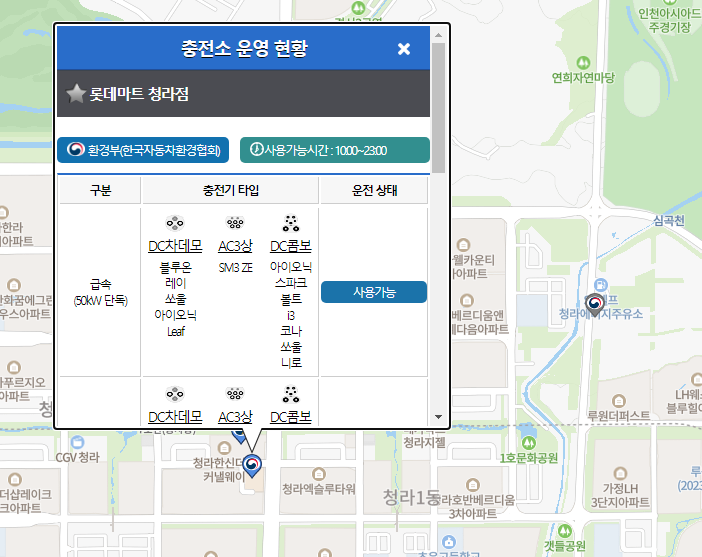Click 베르디움앤 apartment building icon
Image resolution: width=702 pixels, height=557 pixels.
[467, 300]
